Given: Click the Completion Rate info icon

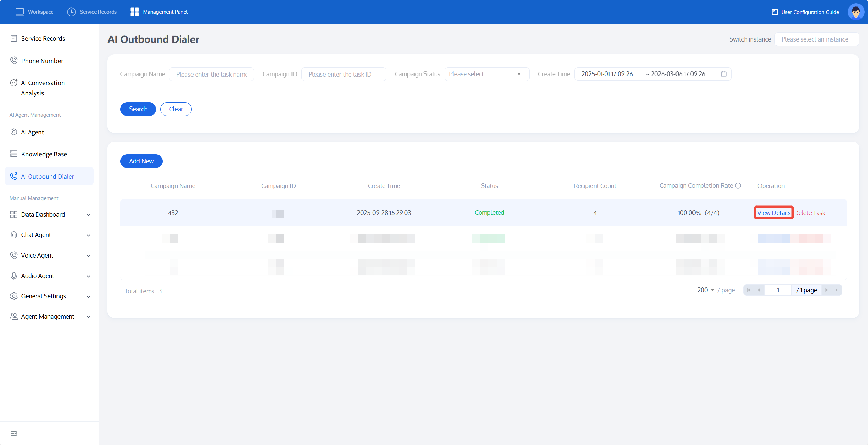Looking at the screenshot, I should 738,186.
